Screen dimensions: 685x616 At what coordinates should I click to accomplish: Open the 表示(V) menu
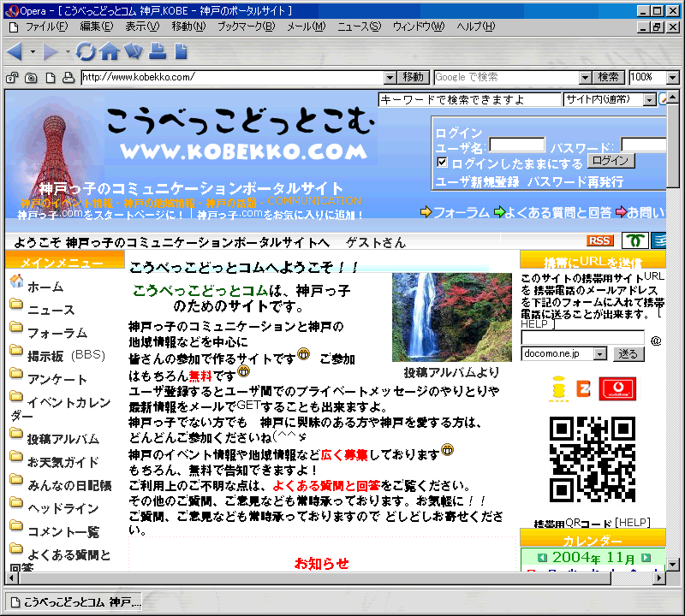pos(142,27)
